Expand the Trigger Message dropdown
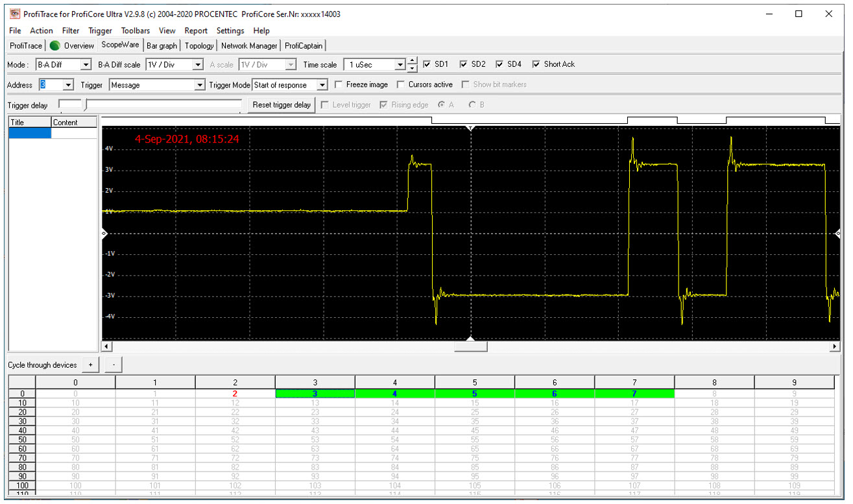853x504 pixels. coord(200,85)
